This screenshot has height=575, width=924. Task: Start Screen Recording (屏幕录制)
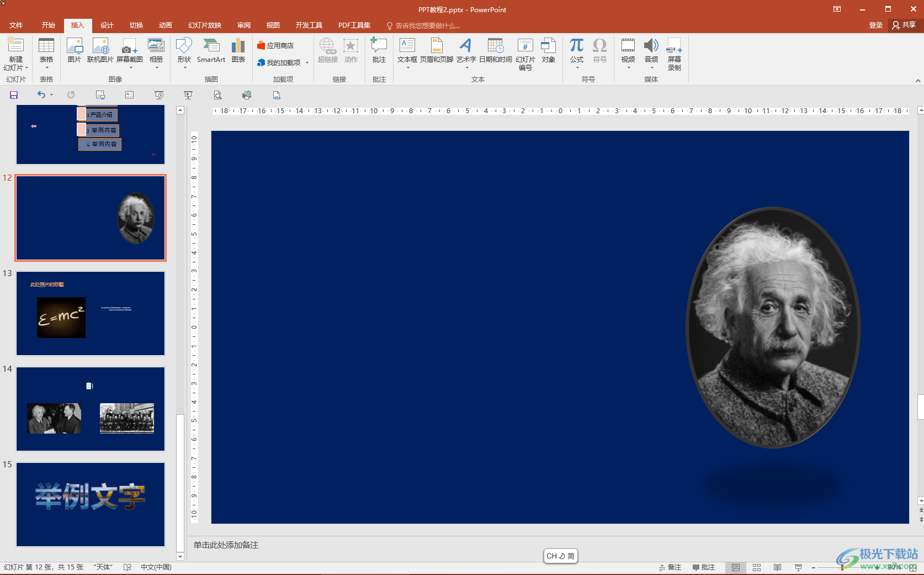(x=675, y=54)
